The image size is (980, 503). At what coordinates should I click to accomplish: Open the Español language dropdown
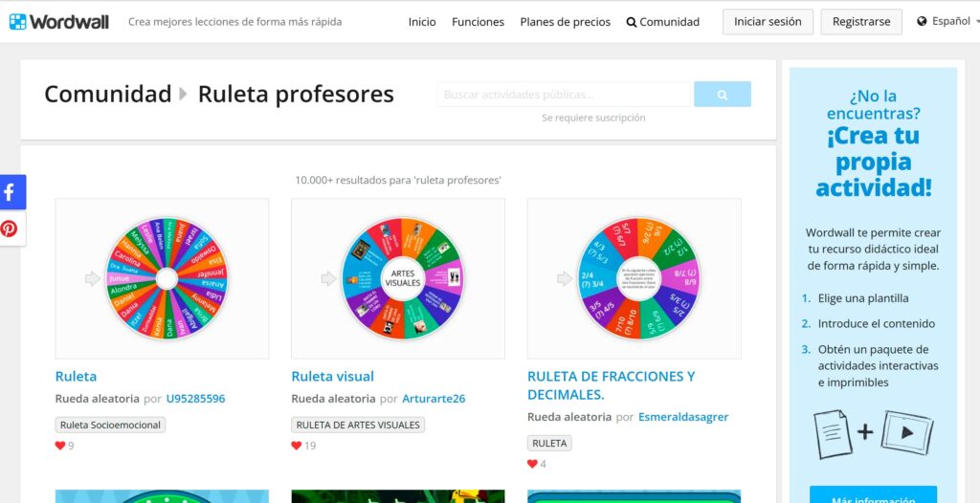pyautogui.click(x=949, y=21)
